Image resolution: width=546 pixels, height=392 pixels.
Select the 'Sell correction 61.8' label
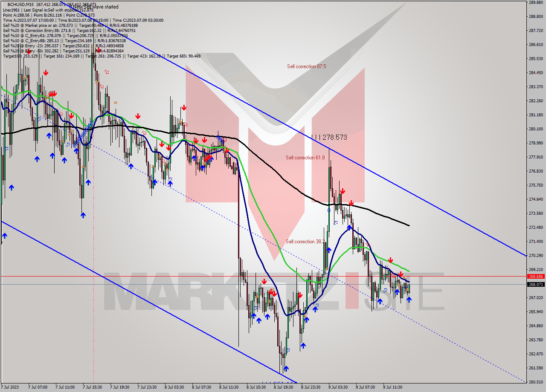point(305,158)
